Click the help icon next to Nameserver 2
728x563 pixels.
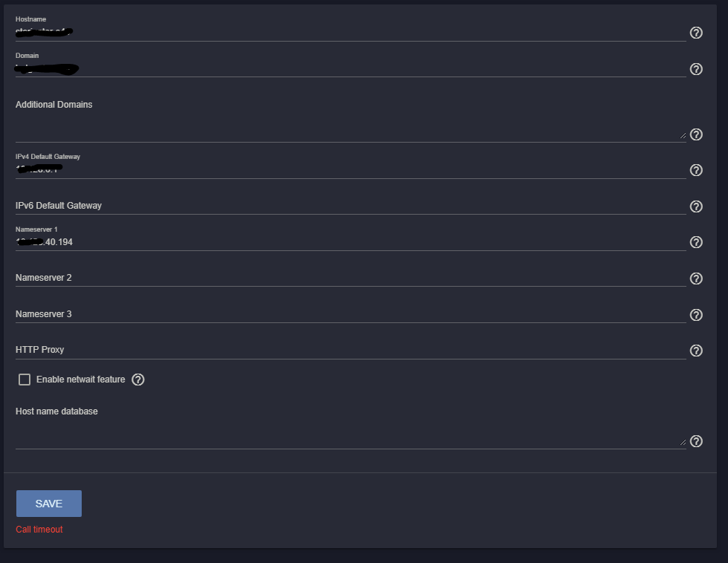(696, 279)
